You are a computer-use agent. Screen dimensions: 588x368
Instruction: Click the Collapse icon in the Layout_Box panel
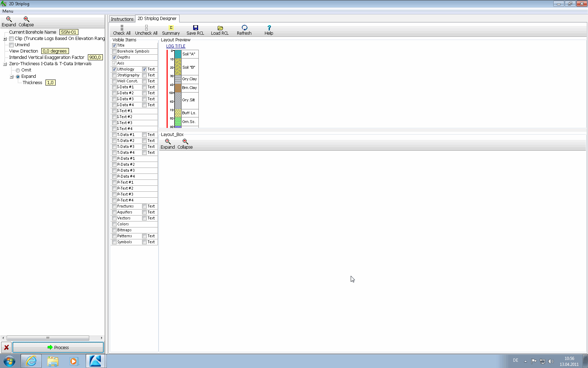coord(185,141)
